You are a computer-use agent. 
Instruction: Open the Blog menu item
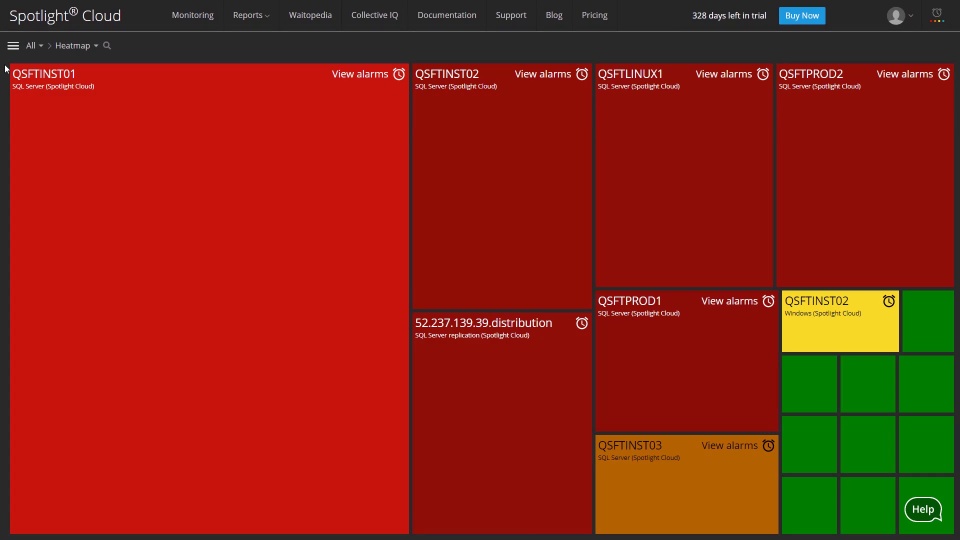[554, 15]
